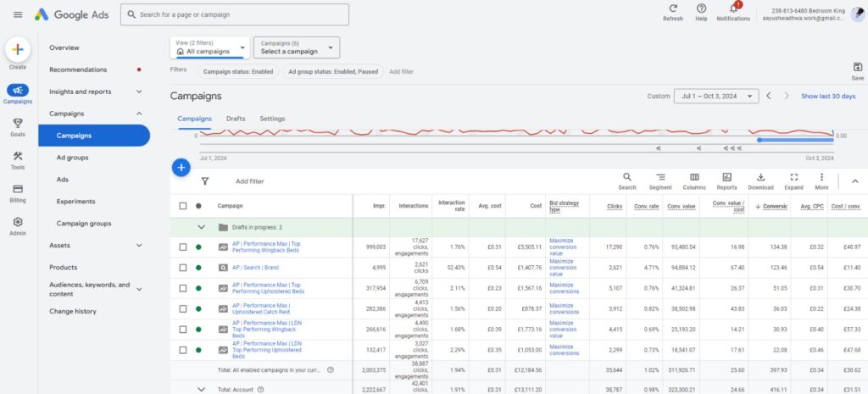Toggle the select-all checkbox in table header
Viewport: 868px width, 394px height.
(x=183, y=205)
